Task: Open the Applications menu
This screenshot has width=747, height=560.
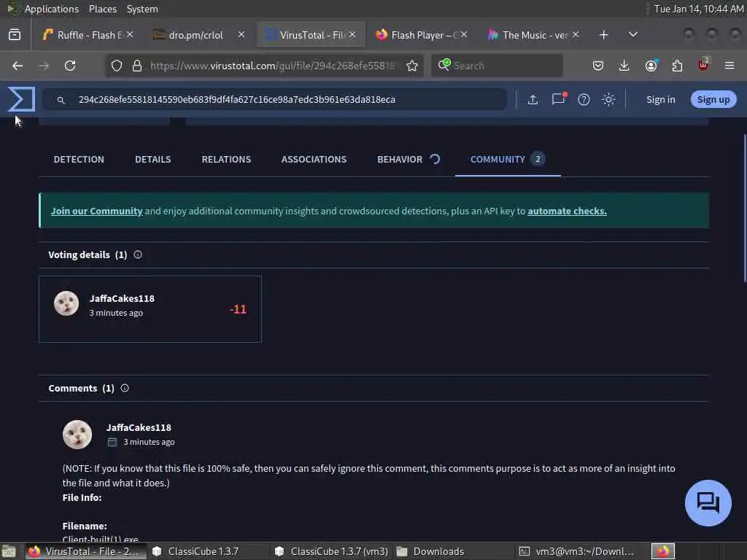Action: point(52,9)
